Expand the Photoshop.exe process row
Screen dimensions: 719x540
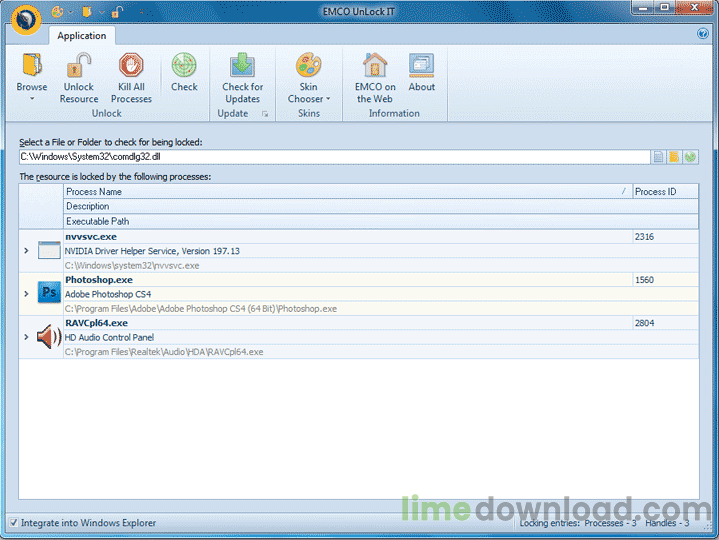26,294
